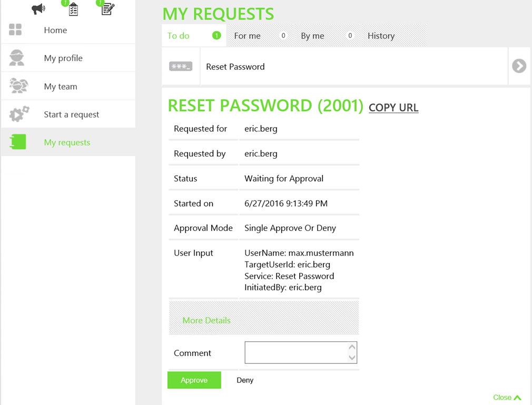Viewport: 532px width, 405px height.
Task: Select the History tab
Action: pyautogui.click(x=381, y=36)
